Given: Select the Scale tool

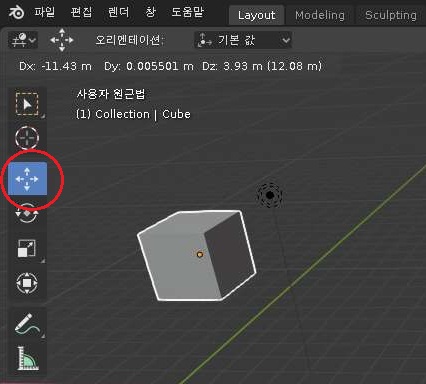Looking at the screenshot, I should (x=27, y=249).
